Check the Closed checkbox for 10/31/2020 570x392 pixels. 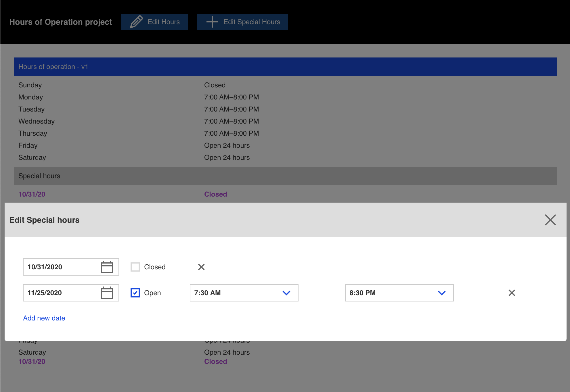click(135, 267)
